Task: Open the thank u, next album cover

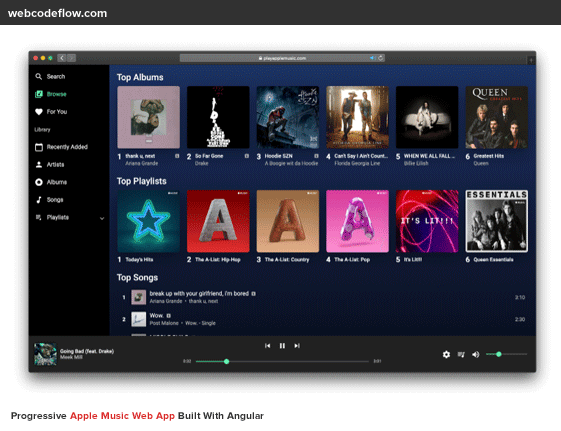Action: pos(148,117)
